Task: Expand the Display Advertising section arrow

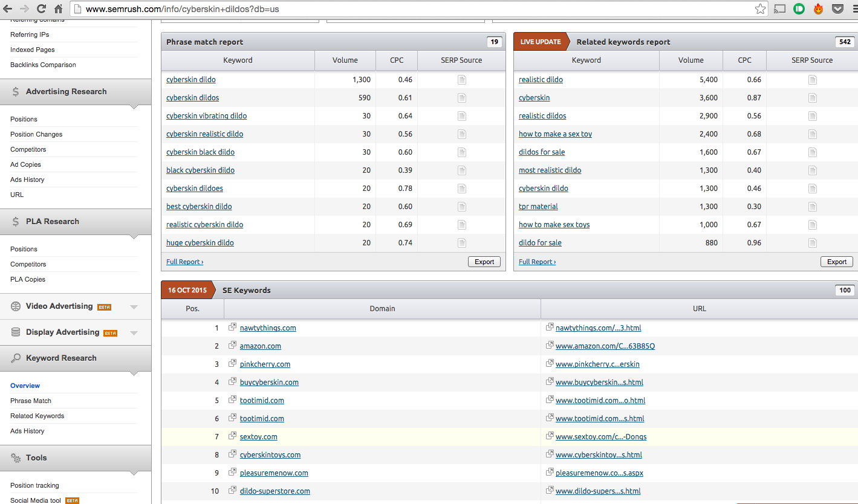Action: pyautogui.click(x=134, y=333)
